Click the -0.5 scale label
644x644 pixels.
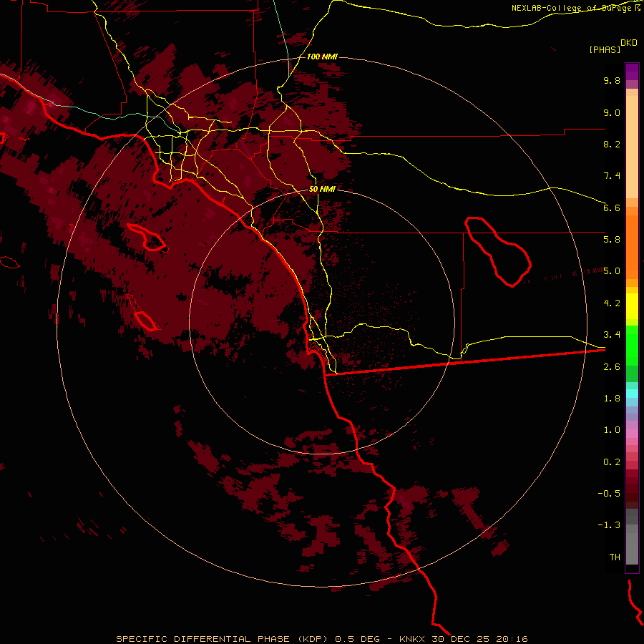pyautogui.click(x=609, y=493)
